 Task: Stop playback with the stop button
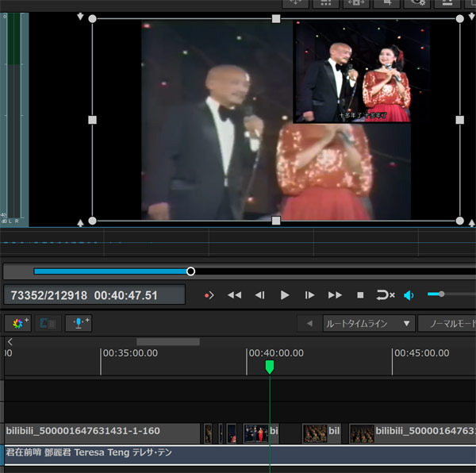pyautogui.click(x=360, y=295)
